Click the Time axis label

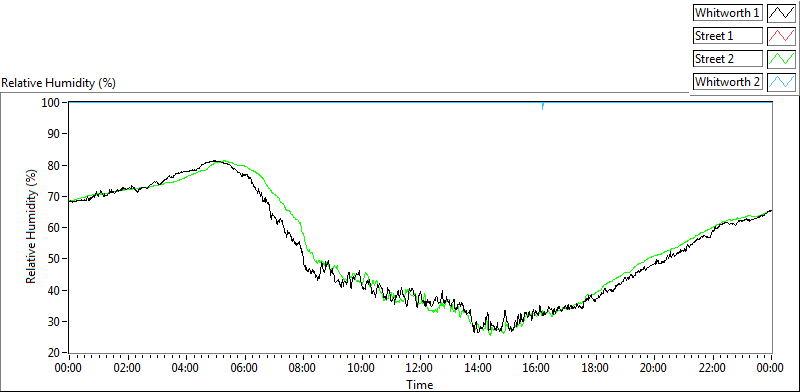pos(420,384)
